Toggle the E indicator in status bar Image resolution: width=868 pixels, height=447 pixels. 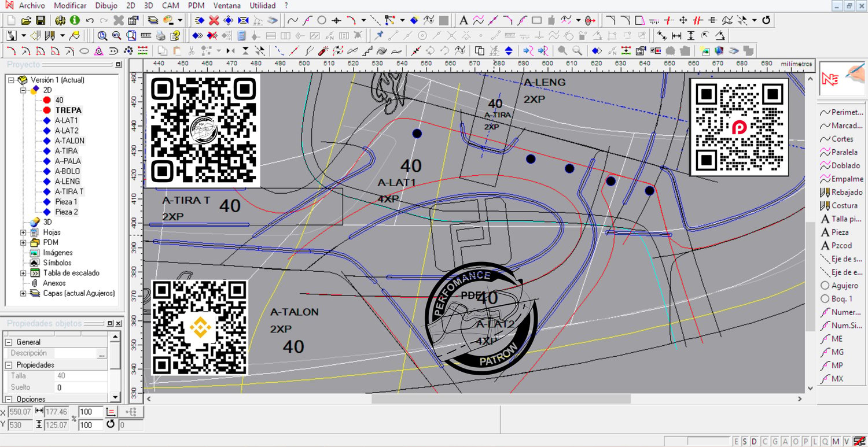click(736, 442)
